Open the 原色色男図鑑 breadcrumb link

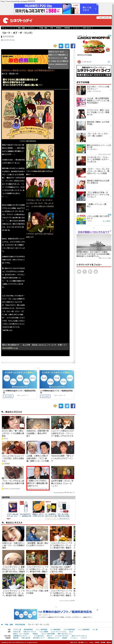pyautogui.click(x=20, y=624)
